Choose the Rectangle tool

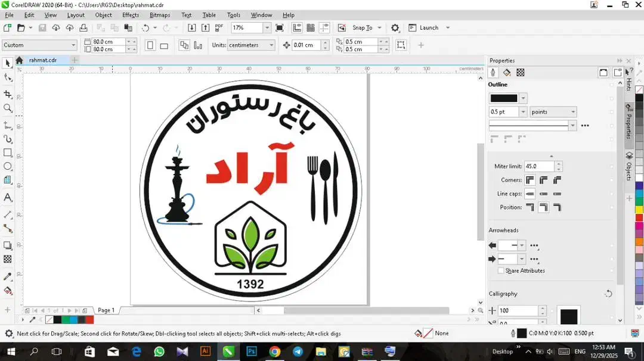click(8, 153)
